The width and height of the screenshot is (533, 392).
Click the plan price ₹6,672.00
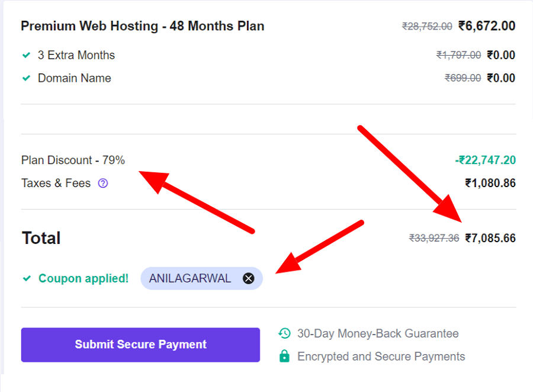coord(487,26)
